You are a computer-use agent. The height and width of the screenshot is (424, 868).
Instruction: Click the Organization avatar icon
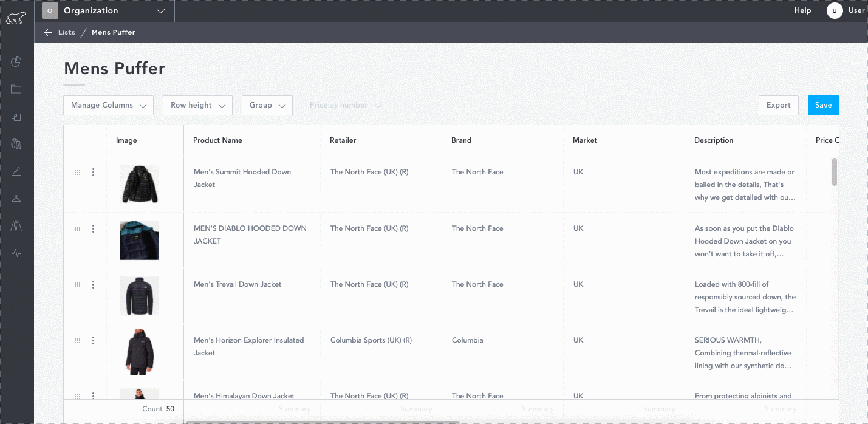click(x=50, y=10)
